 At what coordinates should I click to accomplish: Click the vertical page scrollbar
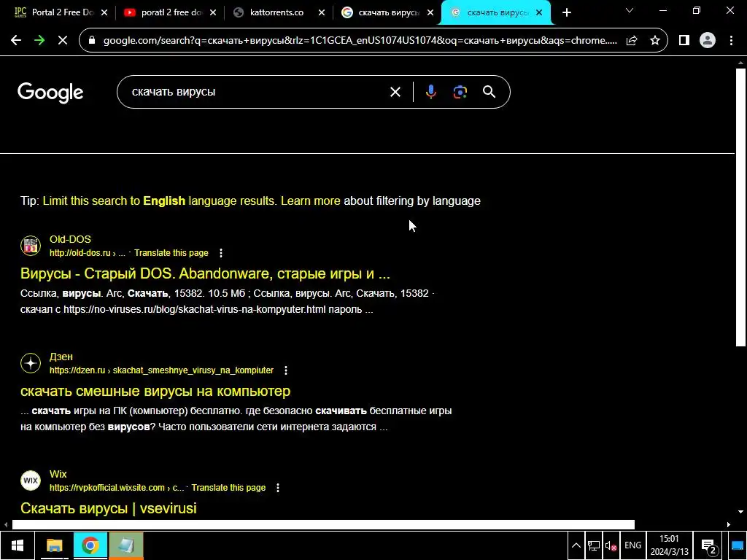point(740,207)
